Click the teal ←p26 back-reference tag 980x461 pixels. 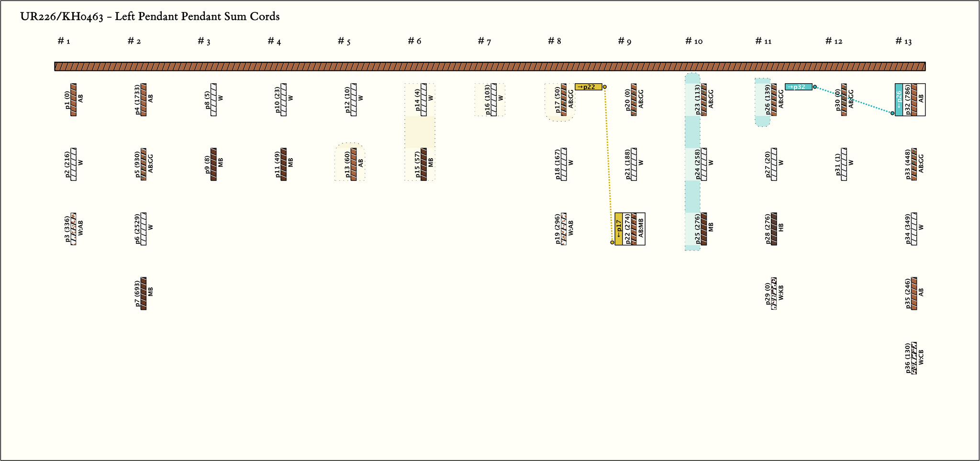[x=899, y=100]
